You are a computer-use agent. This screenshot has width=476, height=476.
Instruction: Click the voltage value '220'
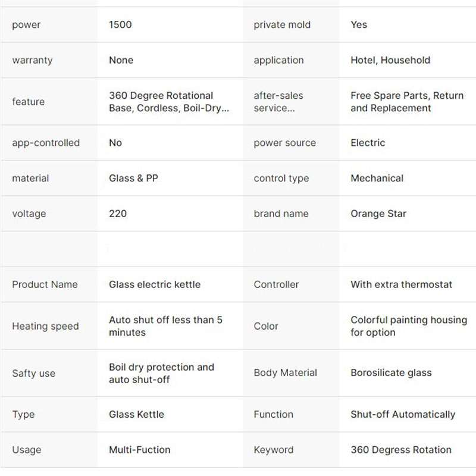tap(118, 214)
